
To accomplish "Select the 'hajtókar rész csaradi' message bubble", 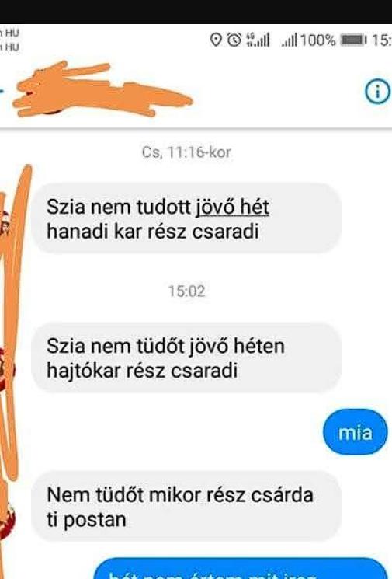I will click(x=186, y=358).
